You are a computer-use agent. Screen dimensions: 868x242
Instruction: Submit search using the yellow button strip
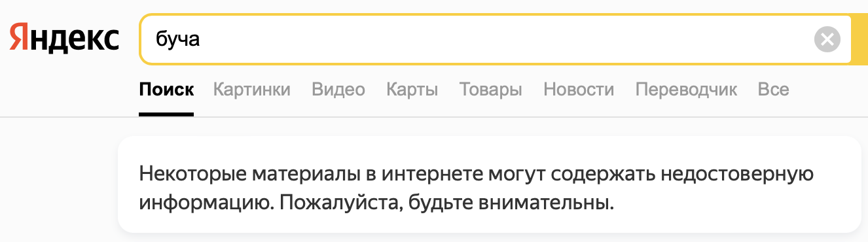click(859, 39)
